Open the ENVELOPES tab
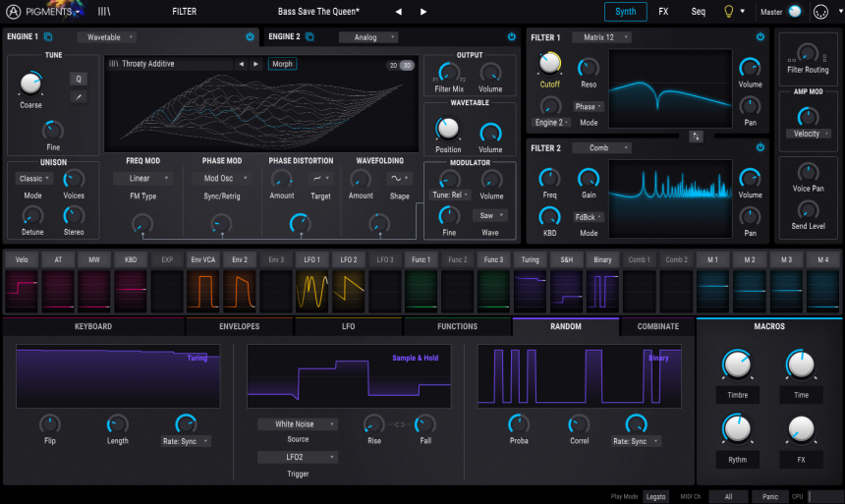This screenshot has width=845, height=504. [239, 326]
